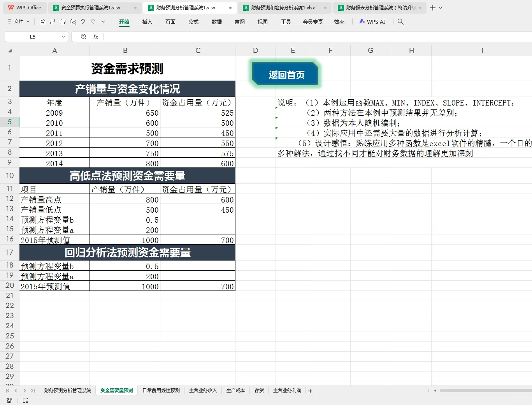This screenshot has height=405, width=532.
Task: Select the 公式 ribbon tab
Action: [193, 22]
